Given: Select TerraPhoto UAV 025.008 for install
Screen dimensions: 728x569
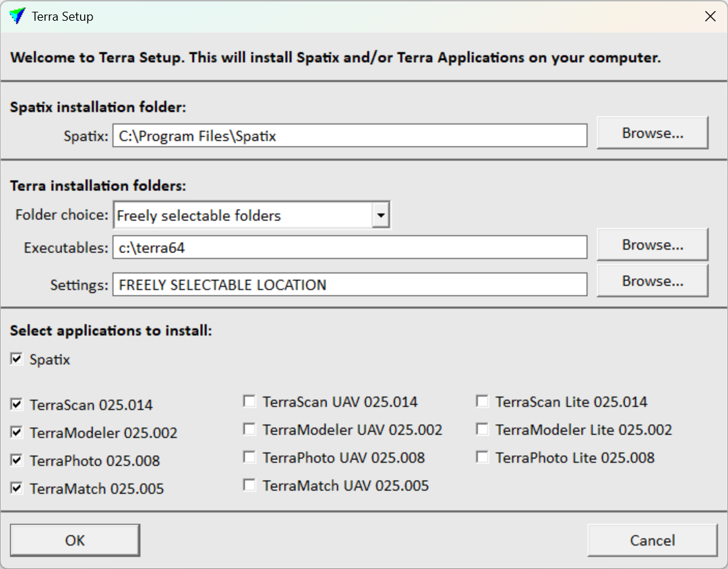Looking at the screenshot, I should pos(250,457).
